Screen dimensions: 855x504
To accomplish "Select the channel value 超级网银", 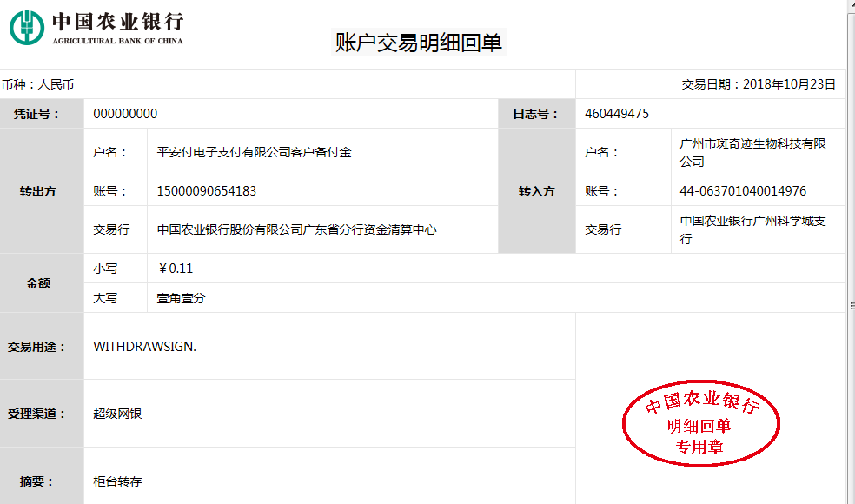I will (118, 414).
